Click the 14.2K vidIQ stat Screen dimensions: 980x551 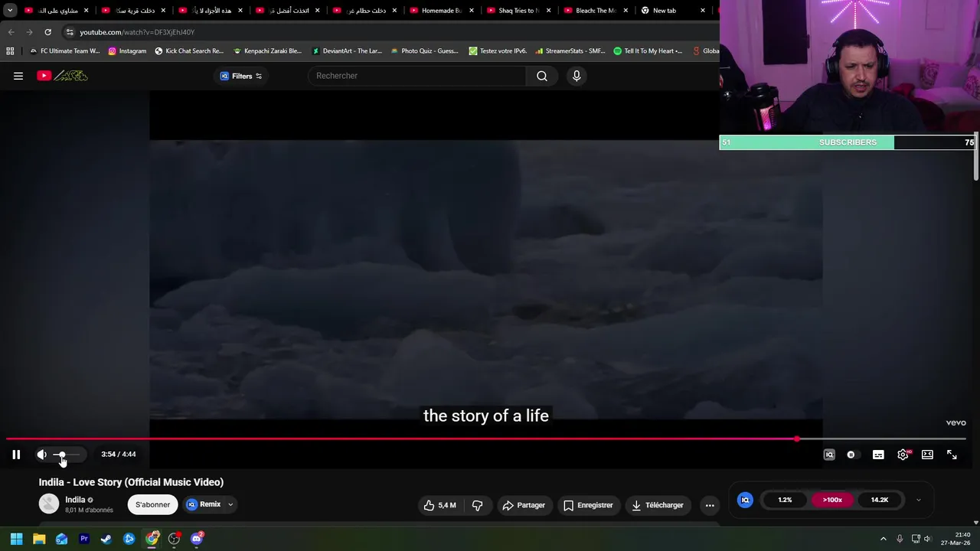click(x=879, y=500)
